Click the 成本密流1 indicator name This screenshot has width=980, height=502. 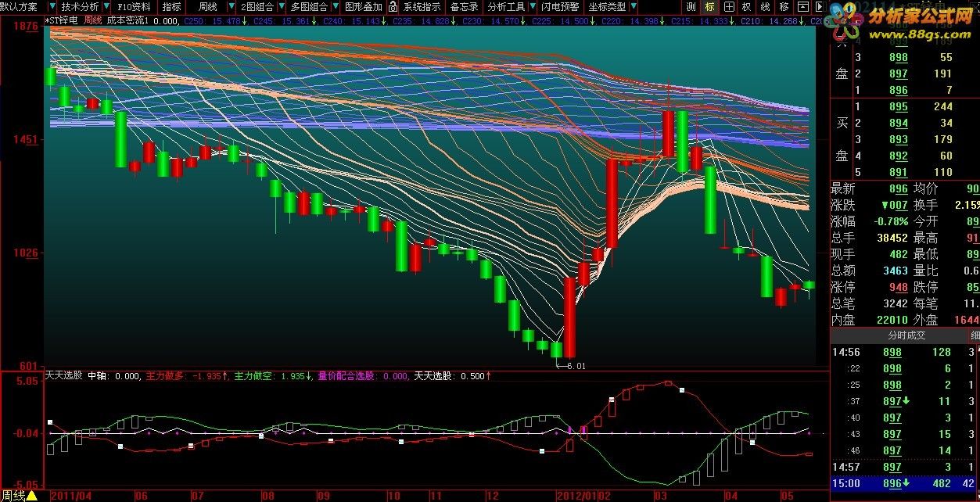[127, 20]
